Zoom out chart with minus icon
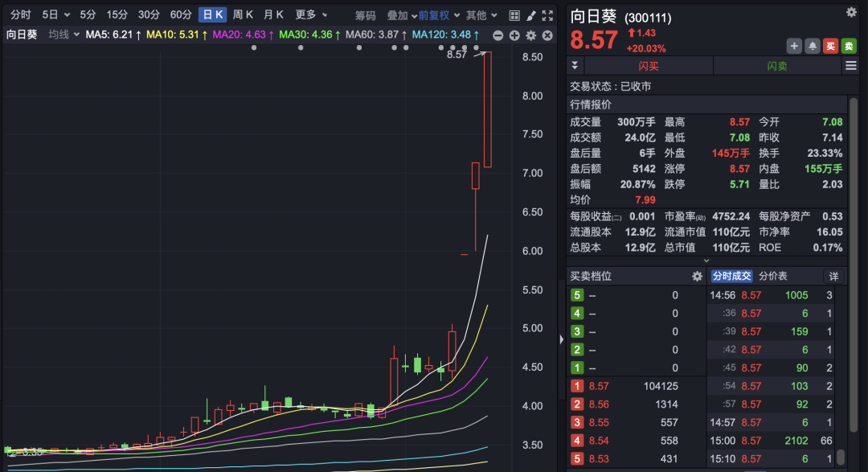Viewport: 868px width, 472px height. point(497,35)
